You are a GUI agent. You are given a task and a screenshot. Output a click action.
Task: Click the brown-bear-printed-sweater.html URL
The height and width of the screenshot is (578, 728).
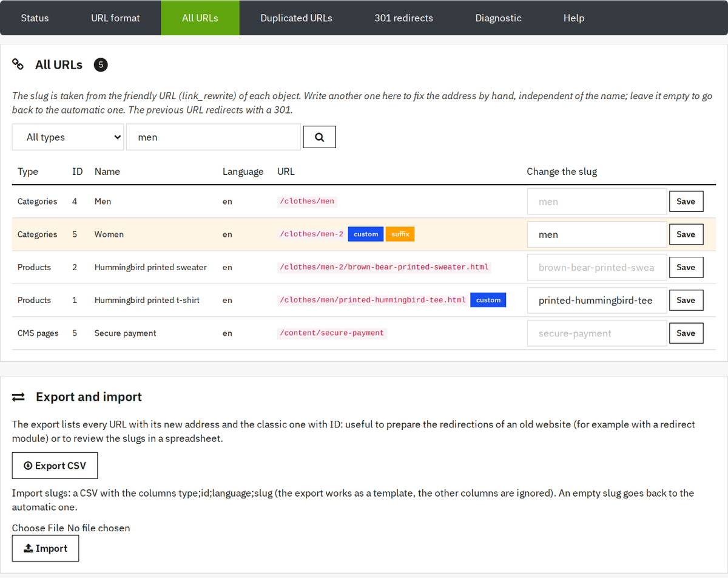(384, 267)
